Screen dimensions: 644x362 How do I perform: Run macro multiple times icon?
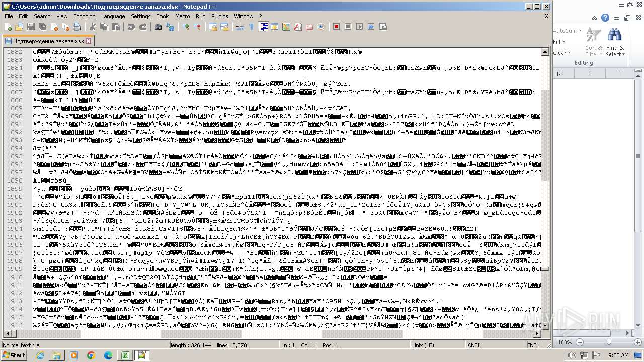coord(371,27)
